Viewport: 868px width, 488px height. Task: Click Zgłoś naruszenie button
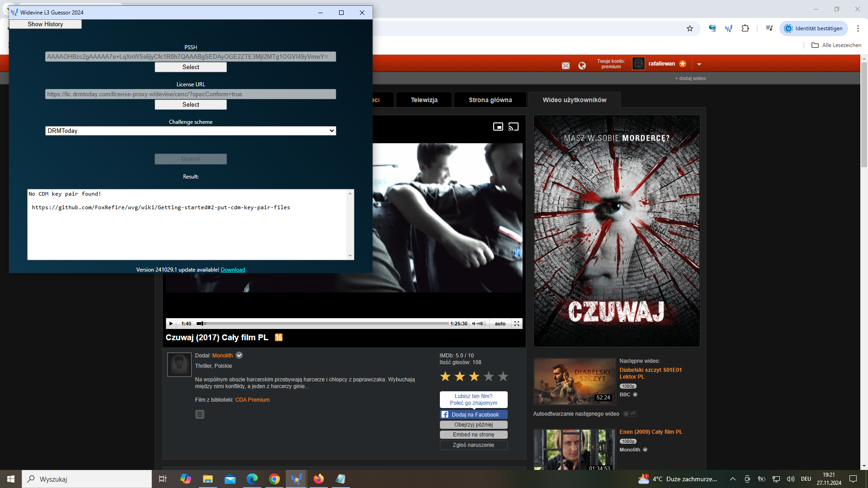coord(474,445)
